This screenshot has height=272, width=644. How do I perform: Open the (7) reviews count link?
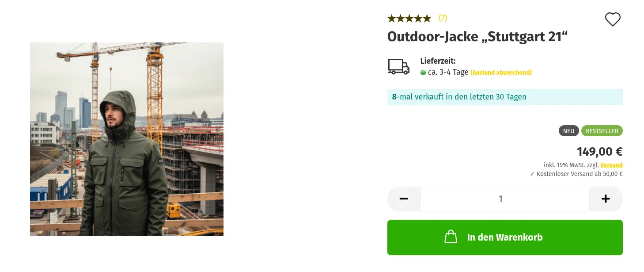coord(443,18)
